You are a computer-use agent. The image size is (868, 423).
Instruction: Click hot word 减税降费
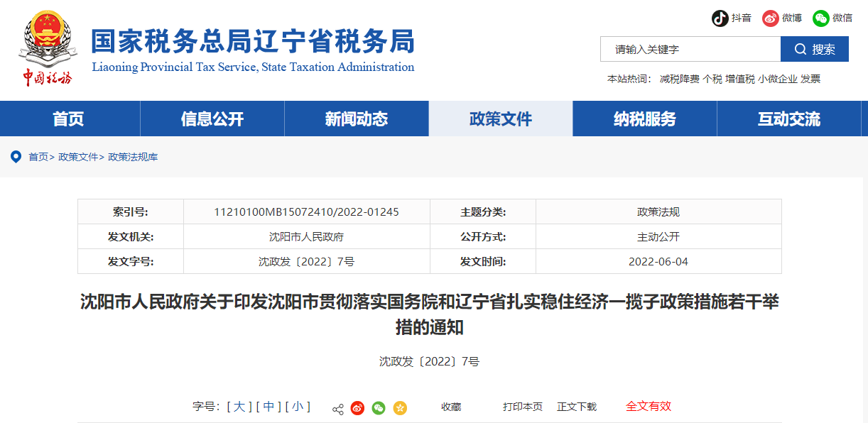tap(679, 79)
